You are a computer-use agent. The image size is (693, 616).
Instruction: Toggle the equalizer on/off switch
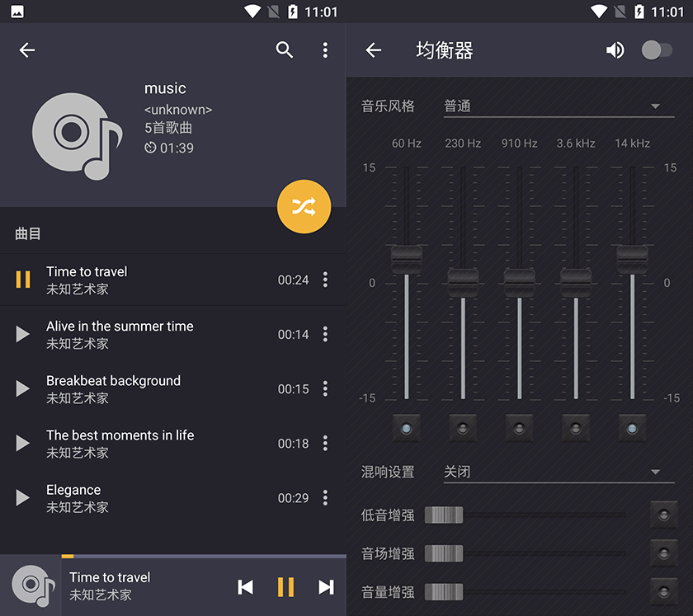pos(657,50)
